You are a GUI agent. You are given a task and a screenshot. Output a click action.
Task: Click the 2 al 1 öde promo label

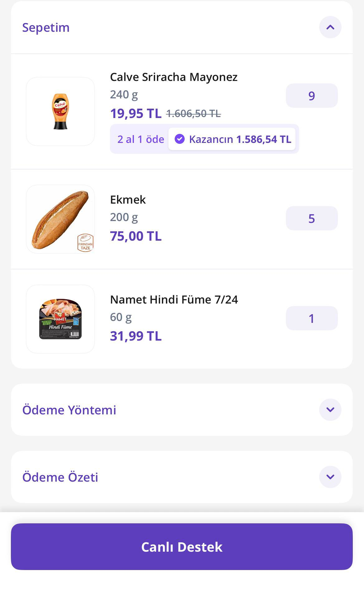(x=141, y=139)
